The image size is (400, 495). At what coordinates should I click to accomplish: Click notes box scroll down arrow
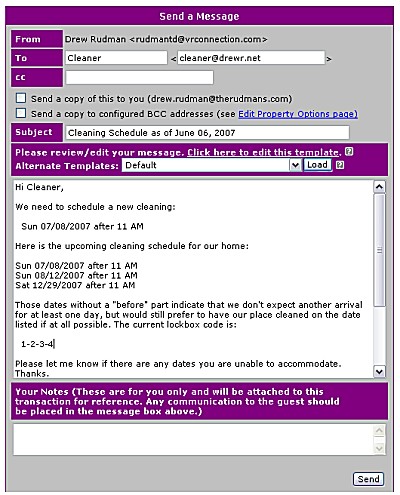click(379, 448)
